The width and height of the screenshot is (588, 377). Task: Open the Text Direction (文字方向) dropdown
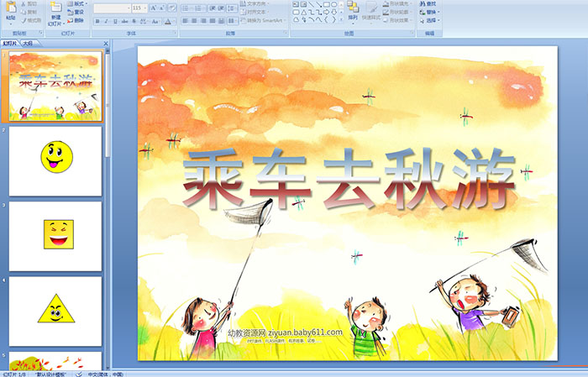point(255,3)
